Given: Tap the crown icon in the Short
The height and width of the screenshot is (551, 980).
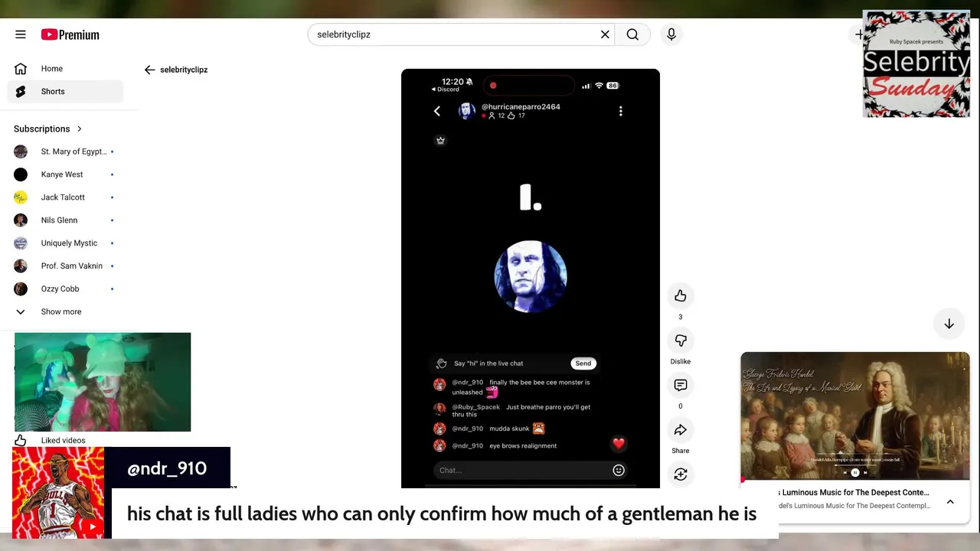Looking at the screenshot, I should [x=440, y=141].
